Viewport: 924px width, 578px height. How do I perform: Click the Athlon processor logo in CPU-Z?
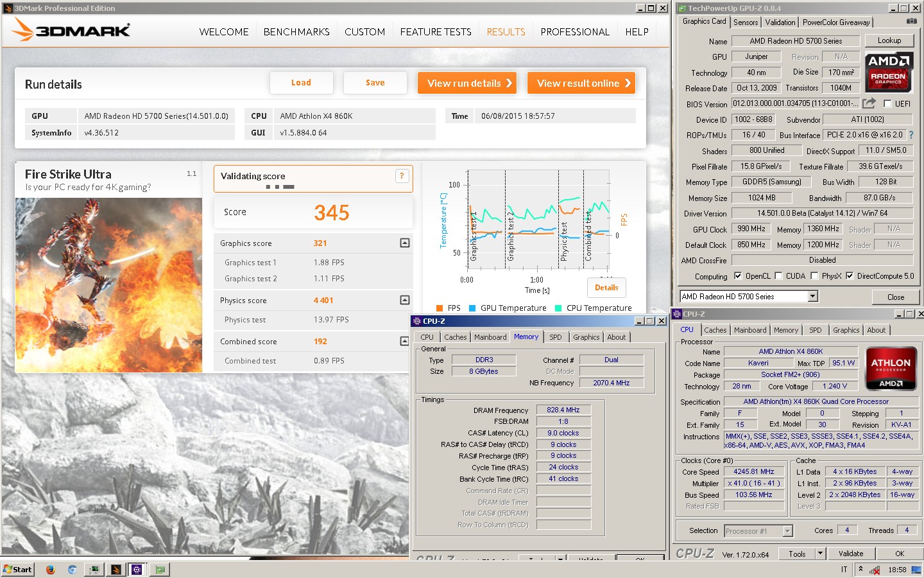click(x=891, y=369)
